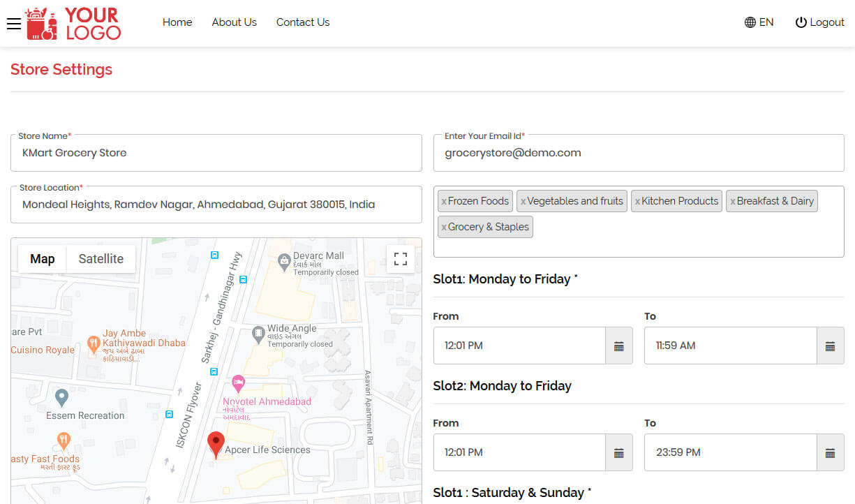
Task: Click Novotel Ahmedabad hotel marker
Action: pyautogui.click(x=239, y=383)
